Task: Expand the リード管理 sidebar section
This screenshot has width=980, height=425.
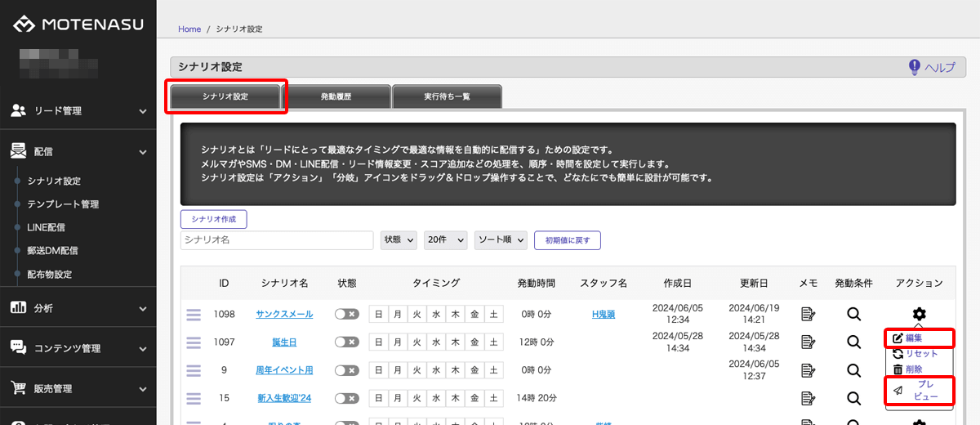Action: [78, 110]
